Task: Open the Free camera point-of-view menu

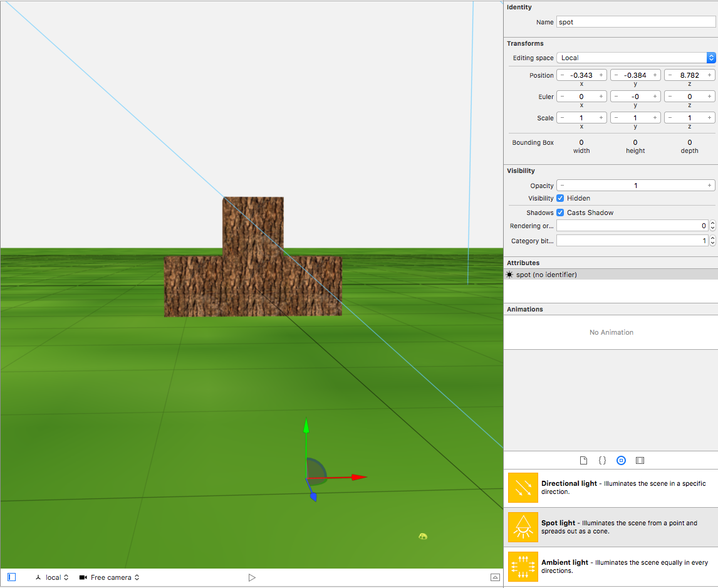Action: (109, 577)
